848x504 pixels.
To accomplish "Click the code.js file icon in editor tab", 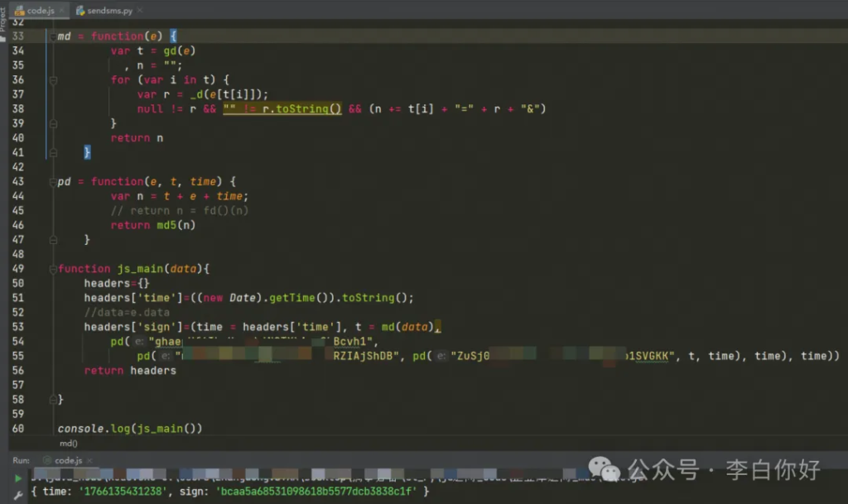I will (x=17, y=11).
